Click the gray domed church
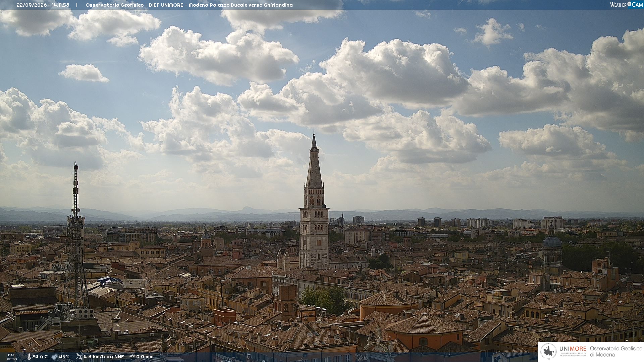 [552, 246]
